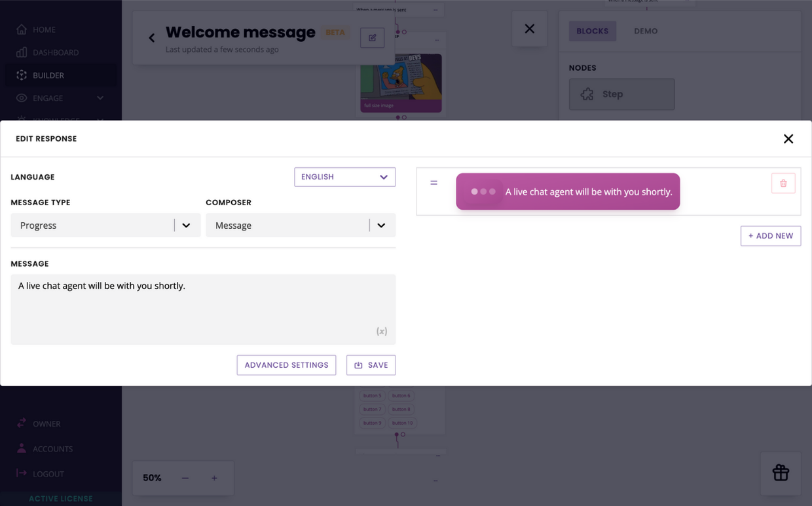This screenshot has width=812, height=506.
Task: Zoom in using the plus control
Action: click(214, 478)
